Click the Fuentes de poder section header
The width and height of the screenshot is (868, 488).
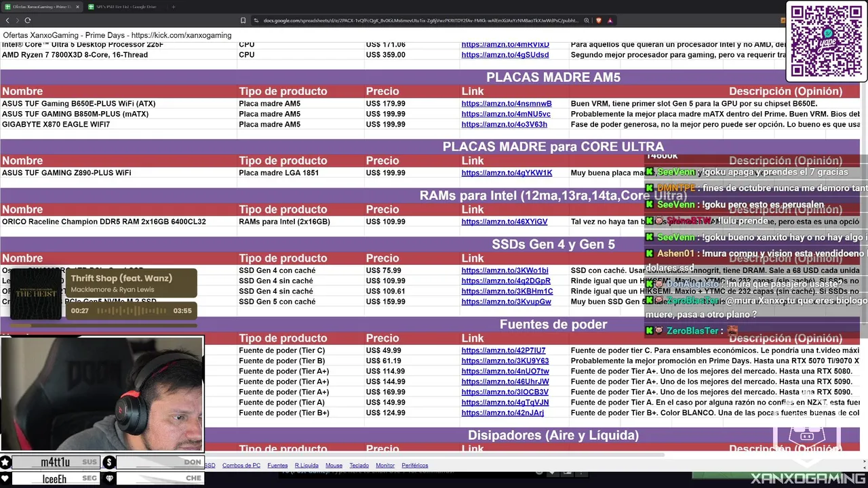tap(553, 325)
